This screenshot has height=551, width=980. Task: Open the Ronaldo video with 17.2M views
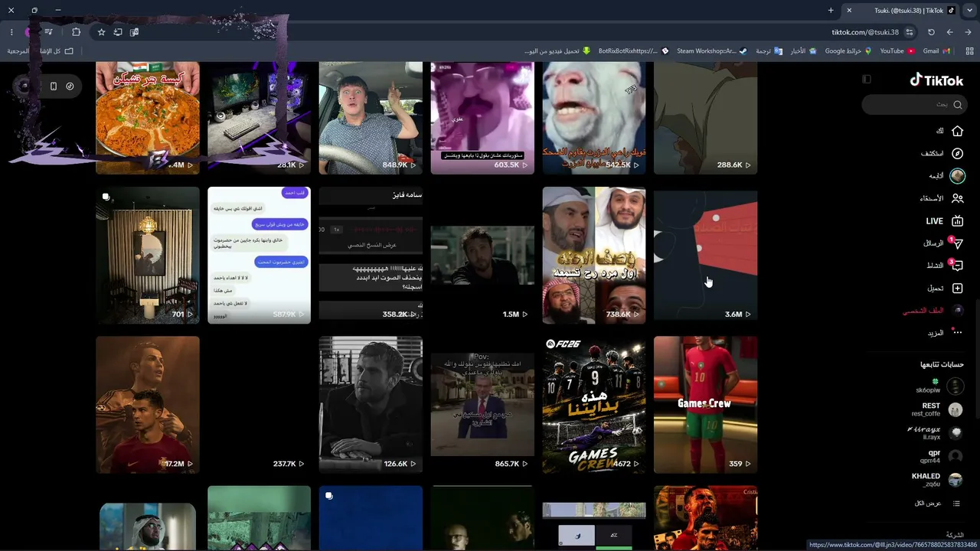[148, 405]
